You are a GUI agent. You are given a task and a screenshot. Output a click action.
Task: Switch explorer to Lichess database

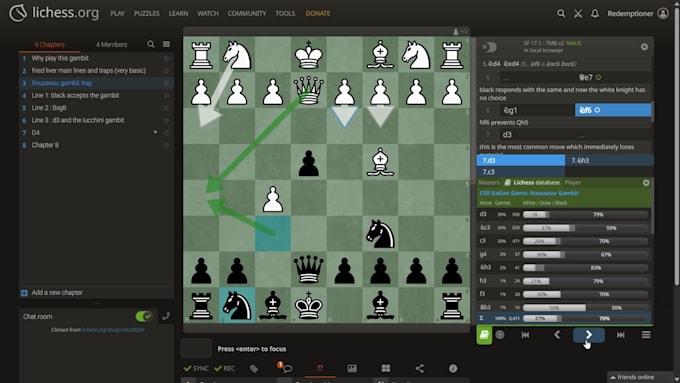click(532, 183)
